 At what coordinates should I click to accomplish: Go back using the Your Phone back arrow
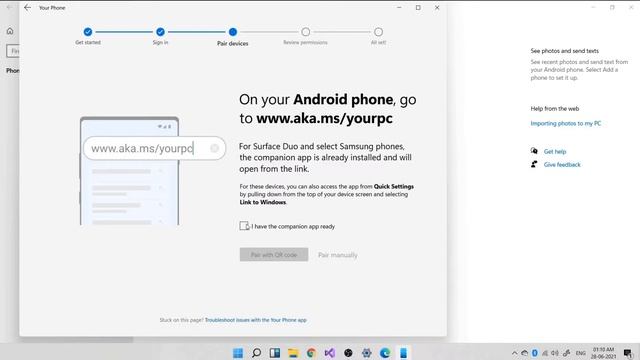27,7
